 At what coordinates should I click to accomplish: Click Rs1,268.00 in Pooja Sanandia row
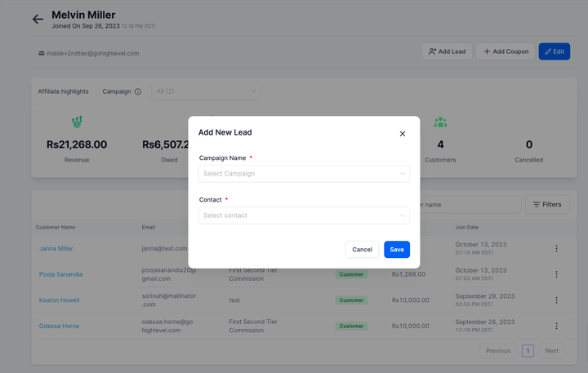(x=409, y=274)
